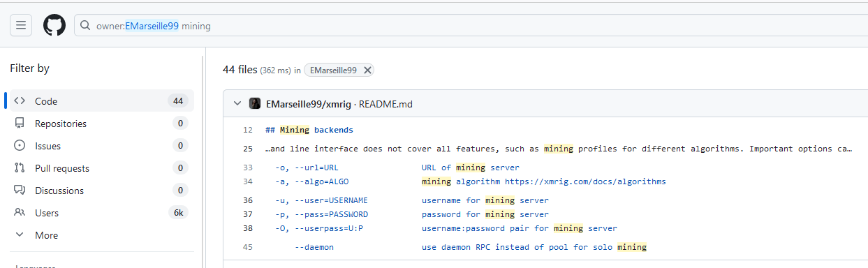Open the README.md file link
This screenshot has height=268, width=868.
[385, 104]
